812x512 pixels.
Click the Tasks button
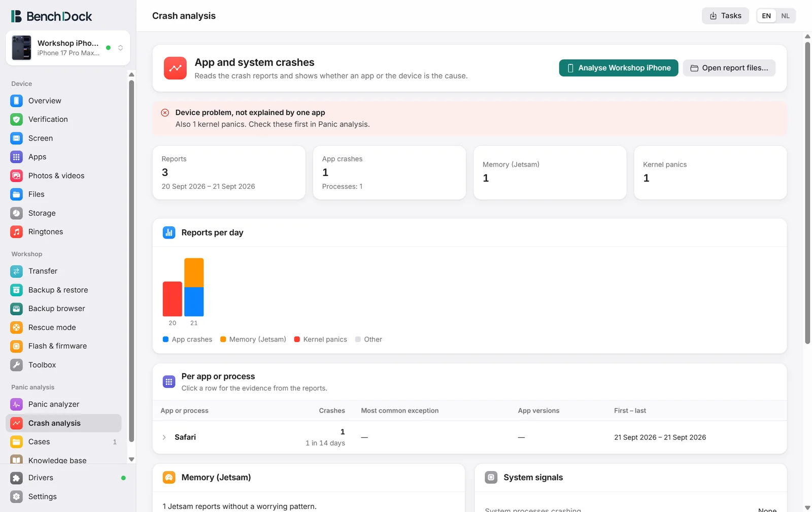click(725, 16)
